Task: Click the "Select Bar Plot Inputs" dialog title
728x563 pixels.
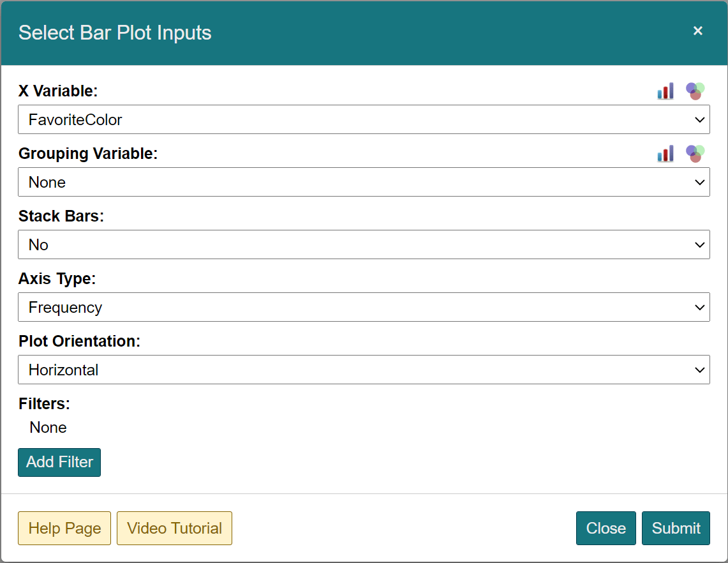Action: tap(115, 33)
